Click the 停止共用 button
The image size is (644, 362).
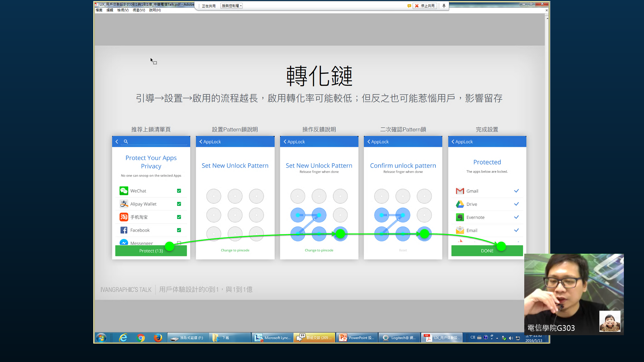point(425,6)
